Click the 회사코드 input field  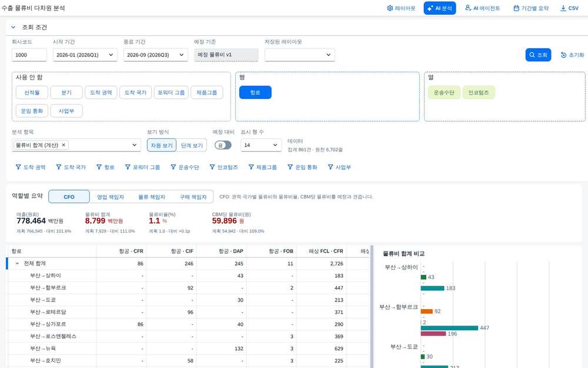(29, 55)
